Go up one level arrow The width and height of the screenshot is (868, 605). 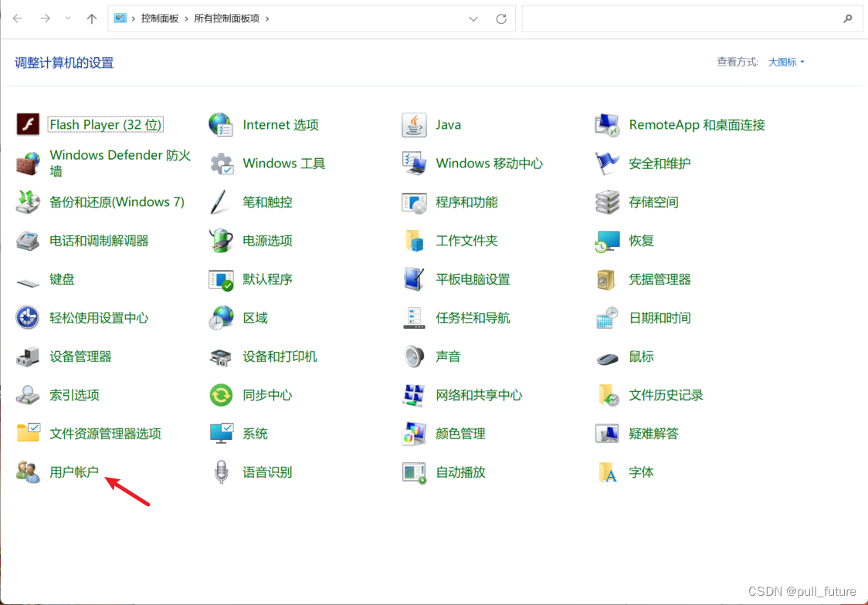tap(92, 19)
